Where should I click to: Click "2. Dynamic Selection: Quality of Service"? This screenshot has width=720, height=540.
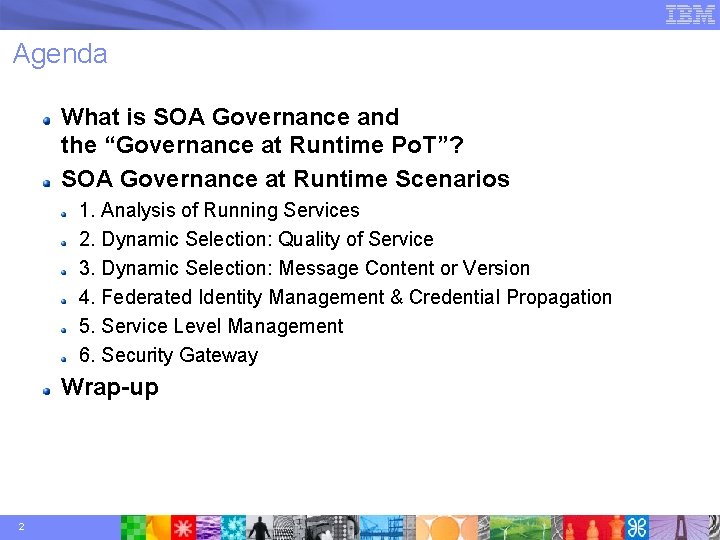point(256,239)
